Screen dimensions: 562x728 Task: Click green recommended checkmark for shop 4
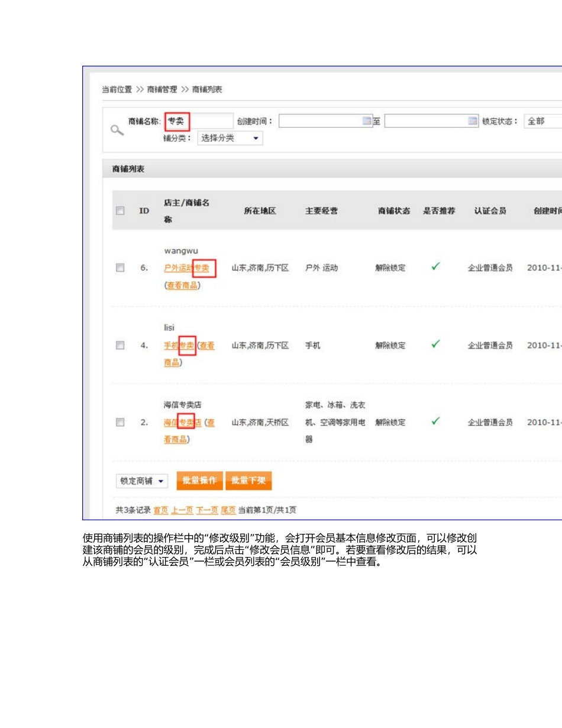435,344
